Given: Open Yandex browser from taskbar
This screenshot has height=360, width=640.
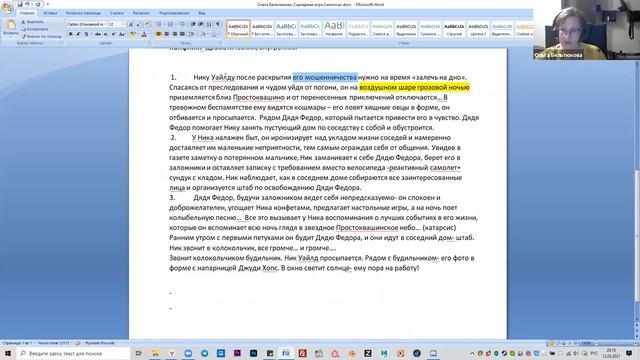Looking at the screenshot, I should (171, 353).
